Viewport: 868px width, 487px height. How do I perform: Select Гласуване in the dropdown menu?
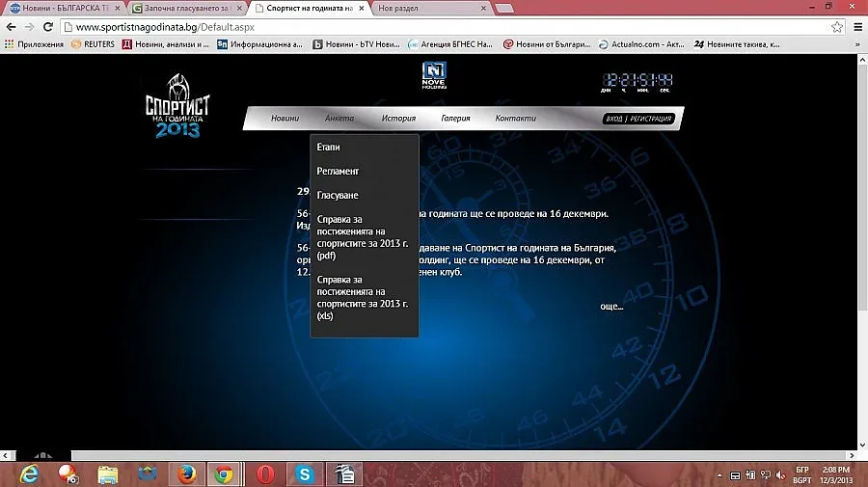point(338,196)
